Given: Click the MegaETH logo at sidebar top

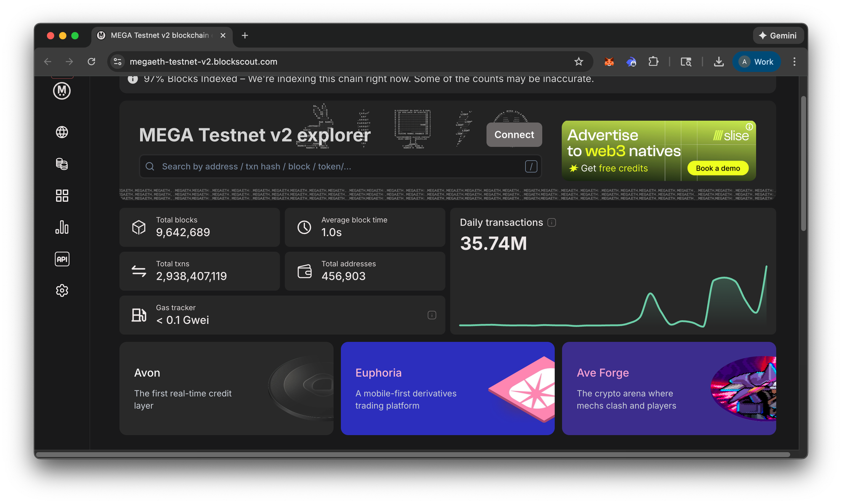Looking at the screenshot, I should pos(62,91).
